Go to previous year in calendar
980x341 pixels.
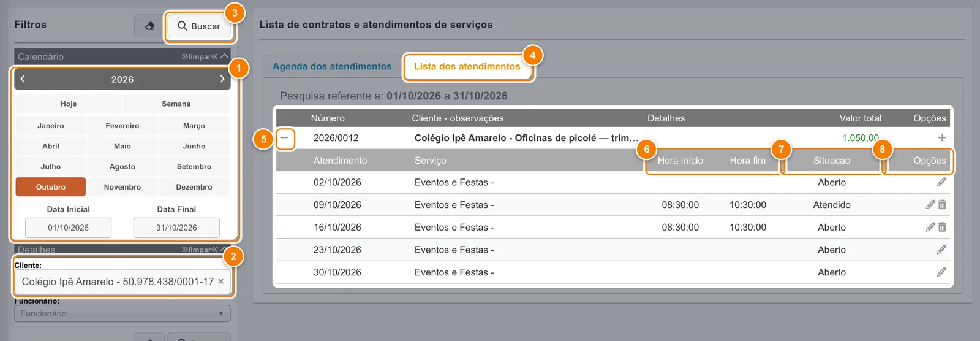(23, 79)
